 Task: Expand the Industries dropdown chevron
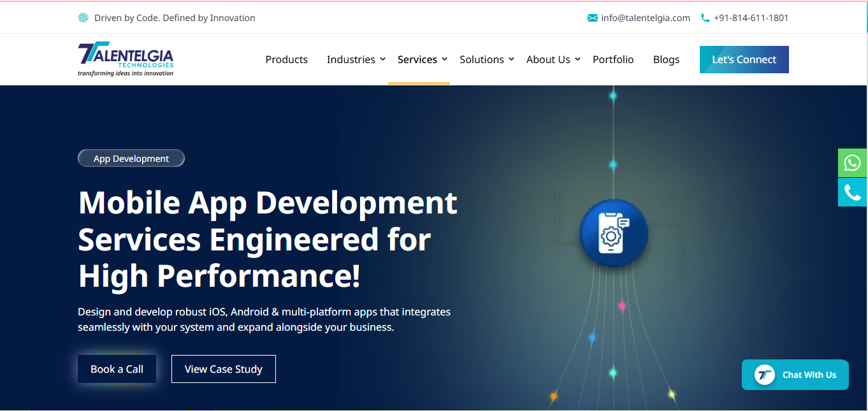click(x=382, y=59)
